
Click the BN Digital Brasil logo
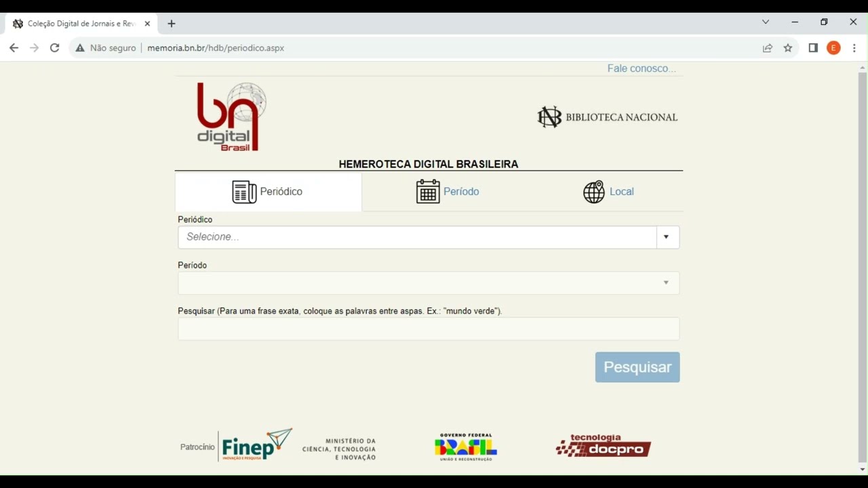coord(231,117)
